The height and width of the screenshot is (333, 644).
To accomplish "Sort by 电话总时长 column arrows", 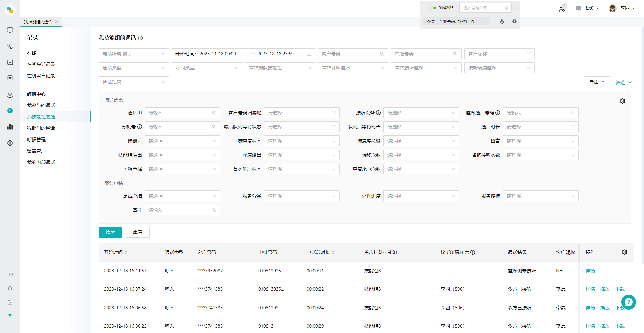I will [x=333, y=252].
